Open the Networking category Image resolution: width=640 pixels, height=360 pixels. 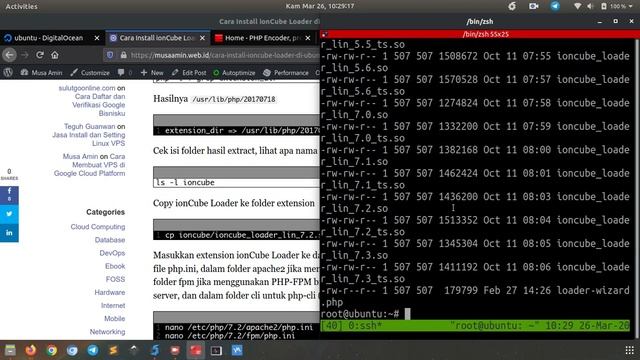107,331
